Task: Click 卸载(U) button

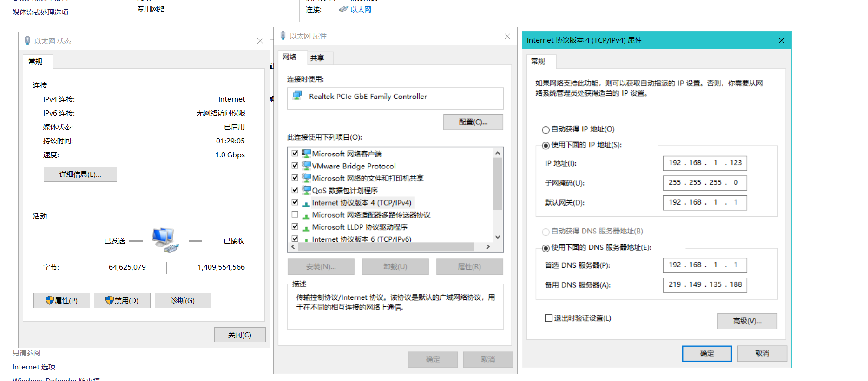Action: pos(395,267)
